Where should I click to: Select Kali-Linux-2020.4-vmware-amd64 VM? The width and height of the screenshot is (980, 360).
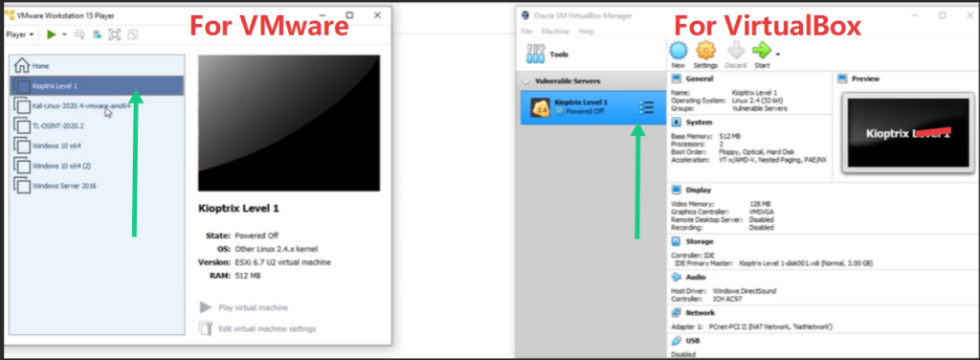pos(97,105)
